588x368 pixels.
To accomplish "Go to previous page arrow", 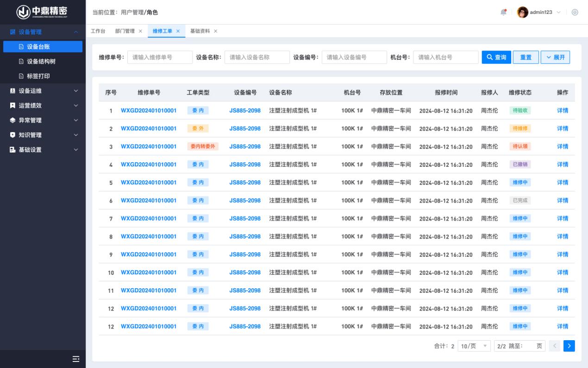I will [555, 346].
